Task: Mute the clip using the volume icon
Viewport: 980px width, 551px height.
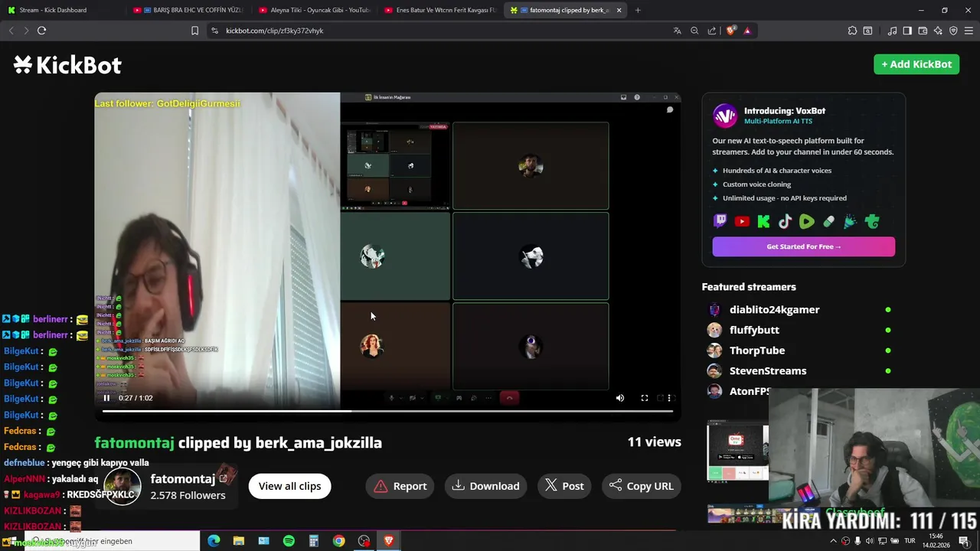Action: [620, 398]
